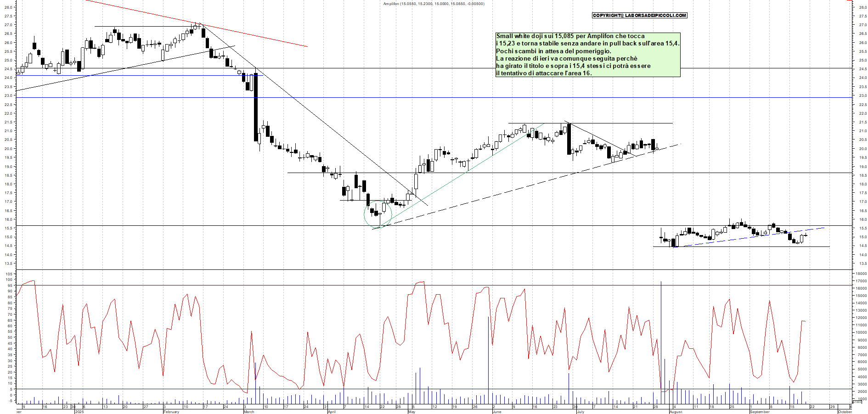
Task: Click the 'September' month label on the time axis
Action: click(760, 412)
